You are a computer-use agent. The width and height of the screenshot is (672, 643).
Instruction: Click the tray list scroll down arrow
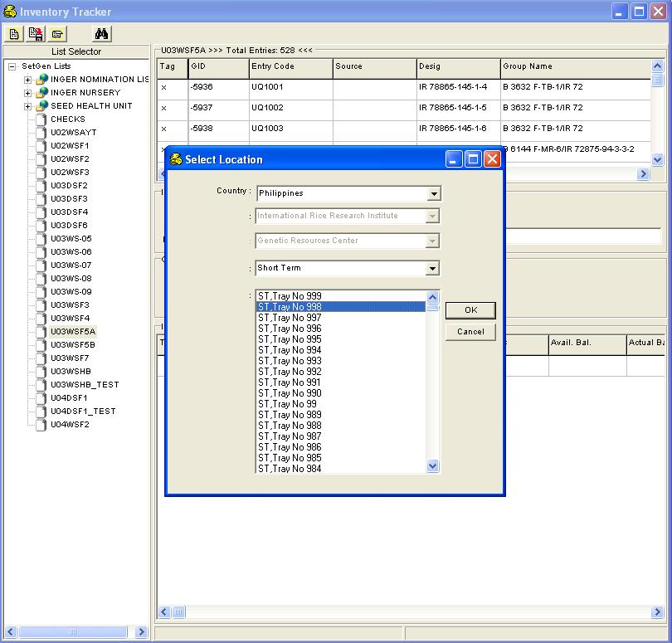click(433, 466)
